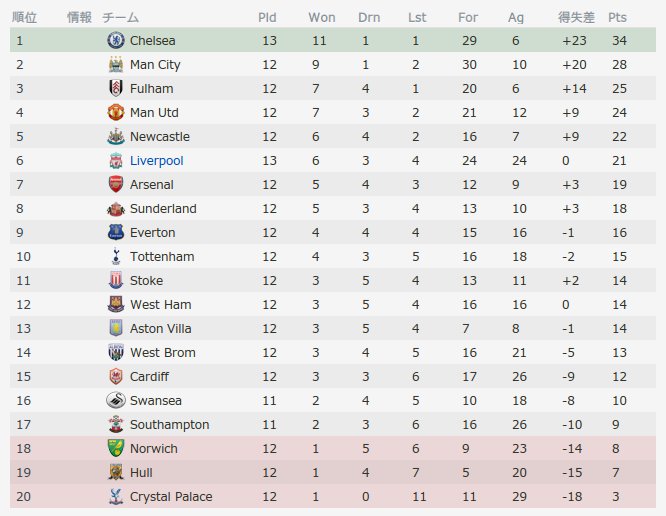Sort table by Pts column header
Screen dimensions: 666x516
pos(617,17)
